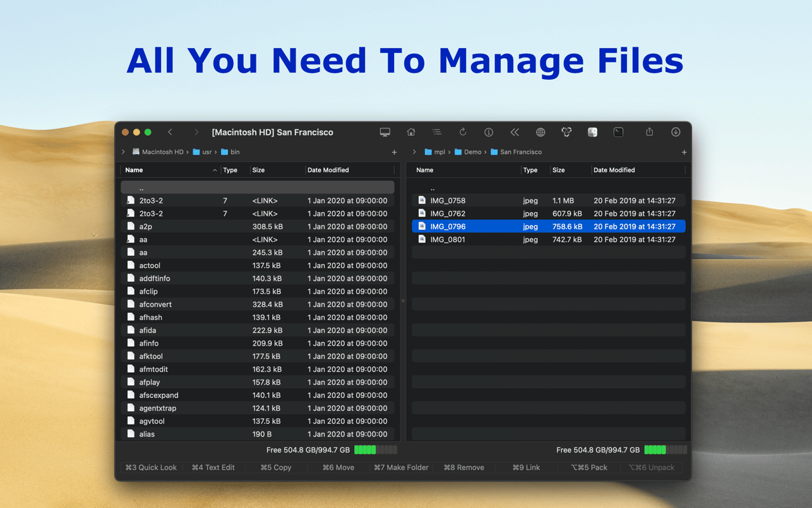Click the ⌘5 Copy button
This screenshot has width=812, height=508.
[x=276, y=467]
